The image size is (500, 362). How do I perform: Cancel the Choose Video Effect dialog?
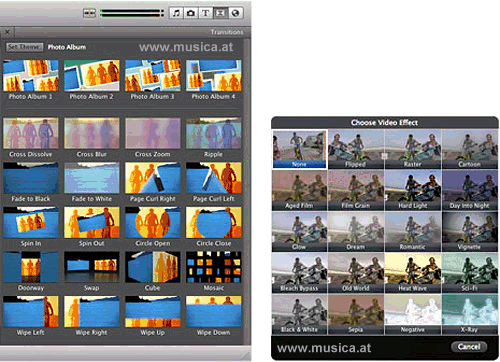[469, 347]
